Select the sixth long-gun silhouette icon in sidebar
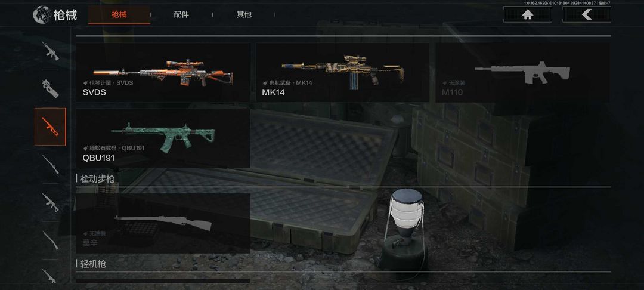This screenshot has height=290, width=644. [x=50, y=240]
